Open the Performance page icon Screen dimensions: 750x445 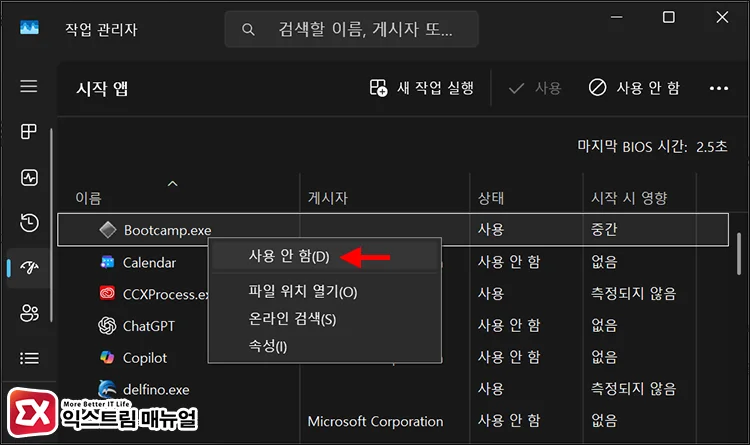(x=29, y=178)
